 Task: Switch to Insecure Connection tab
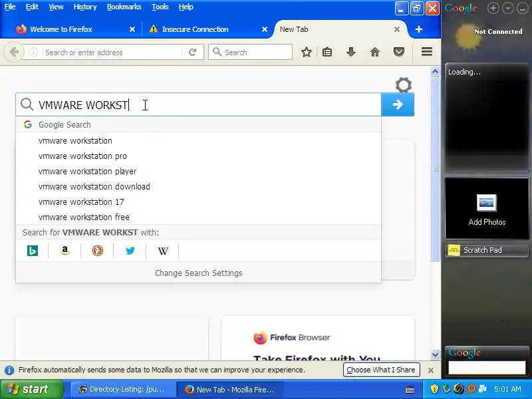(195, 29)
